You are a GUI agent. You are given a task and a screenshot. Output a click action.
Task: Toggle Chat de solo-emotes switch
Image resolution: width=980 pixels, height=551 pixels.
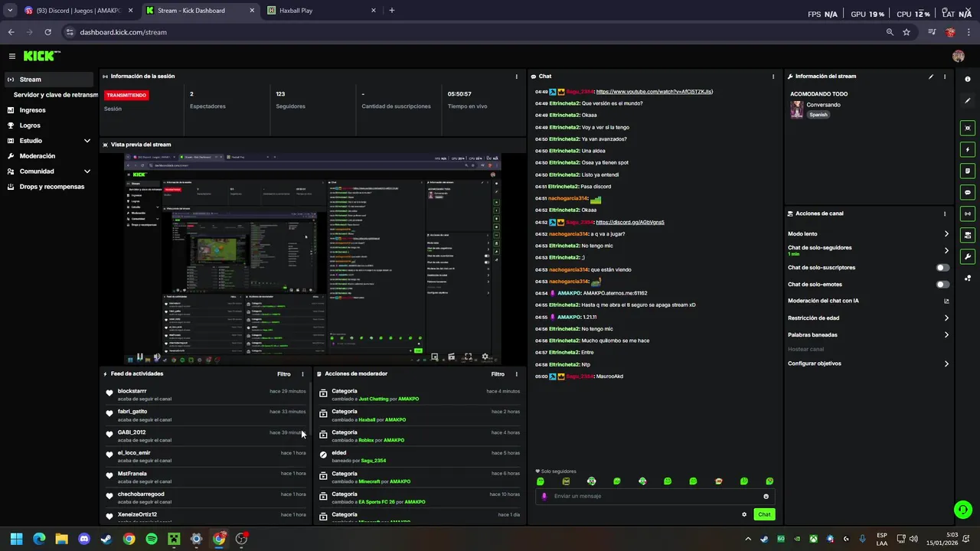pyautogui.click(x=942, y=285)
